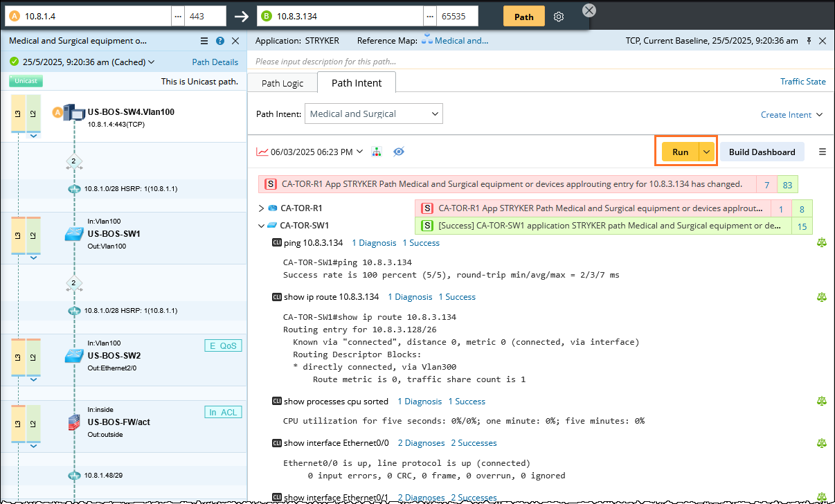The height and width of the screenshot is (504, 835).
Task: Select the Path Intent tab
Action: tap(356, 83)
